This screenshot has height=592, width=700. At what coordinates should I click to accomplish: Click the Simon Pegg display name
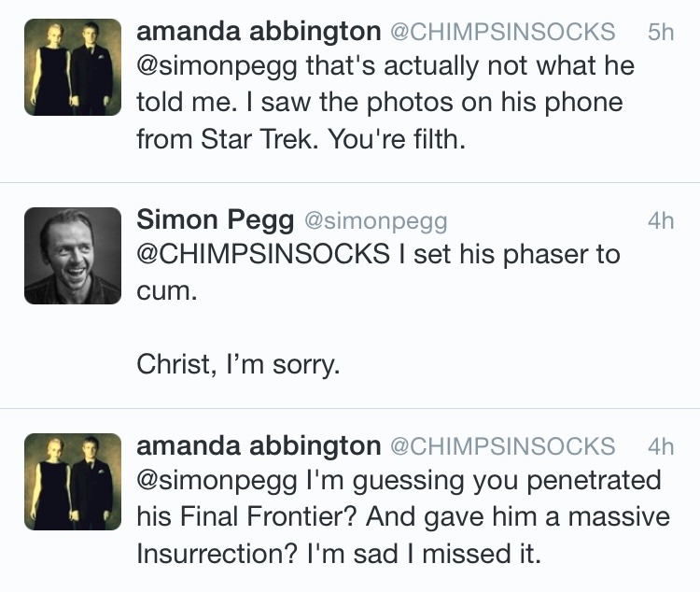tap(215, 220)
